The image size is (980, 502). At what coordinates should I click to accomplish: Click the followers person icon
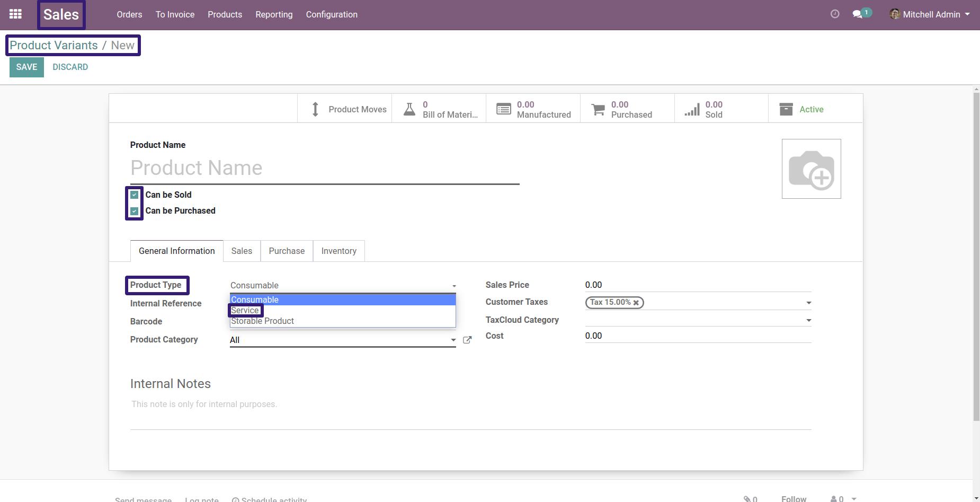[x=834, y=499]
